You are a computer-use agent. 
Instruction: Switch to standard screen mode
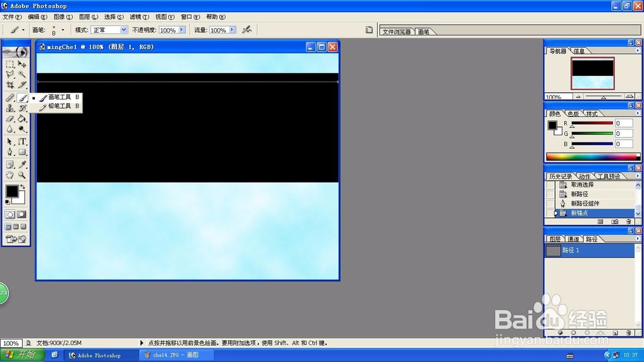[8, 227]
